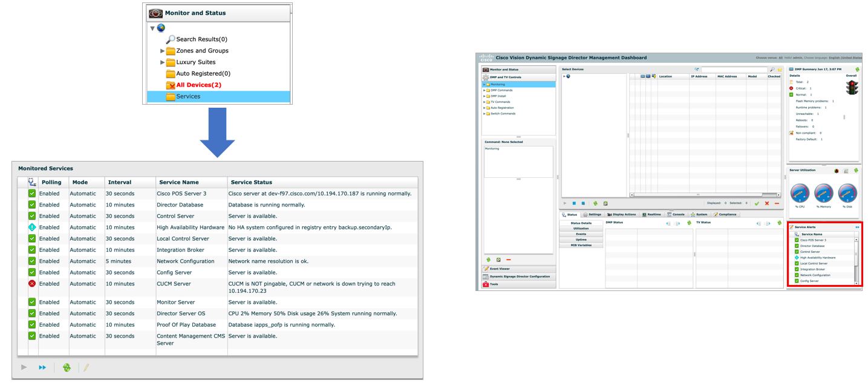Expand the Zones and Groups folder arrow

coord(162,51)
